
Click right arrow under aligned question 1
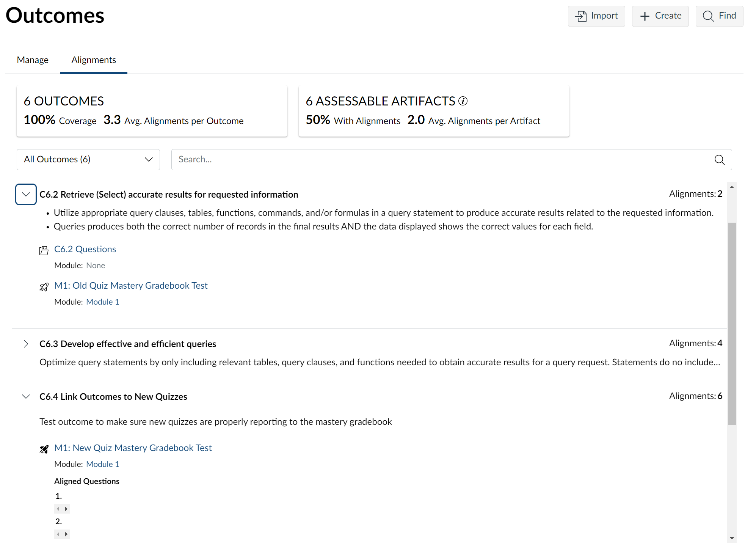click(x=66, y=509)
